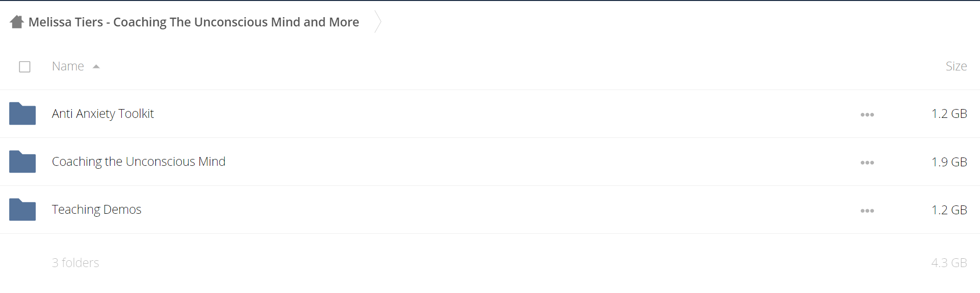Open the Coaching the Unconscious Mind link
Viewport: 980px width, 293px height.
(138, 161)
